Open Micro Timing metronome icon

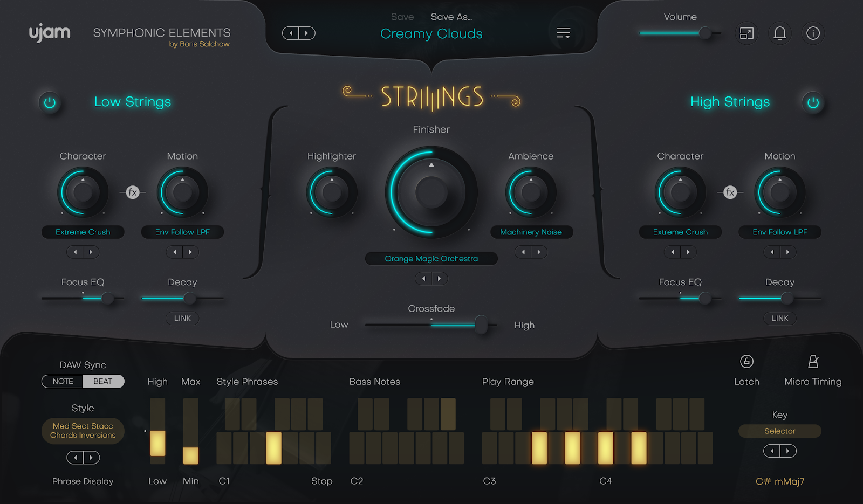[x=813, y=361]
